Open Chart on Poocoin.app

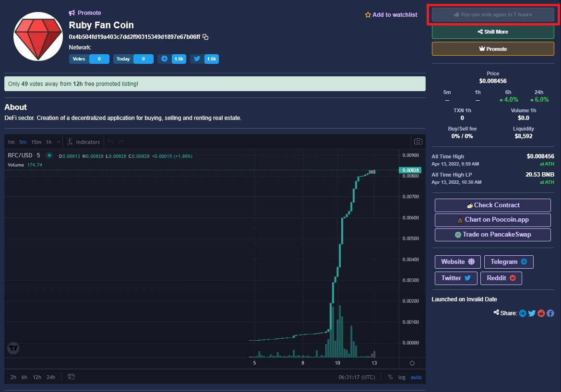point(492,220)
